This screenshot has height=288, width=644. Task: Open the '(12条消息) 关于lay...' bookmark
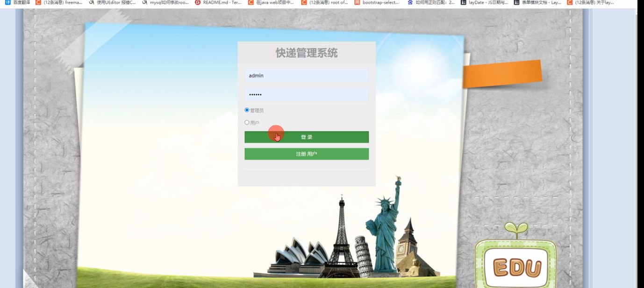(x=590, y=2)
